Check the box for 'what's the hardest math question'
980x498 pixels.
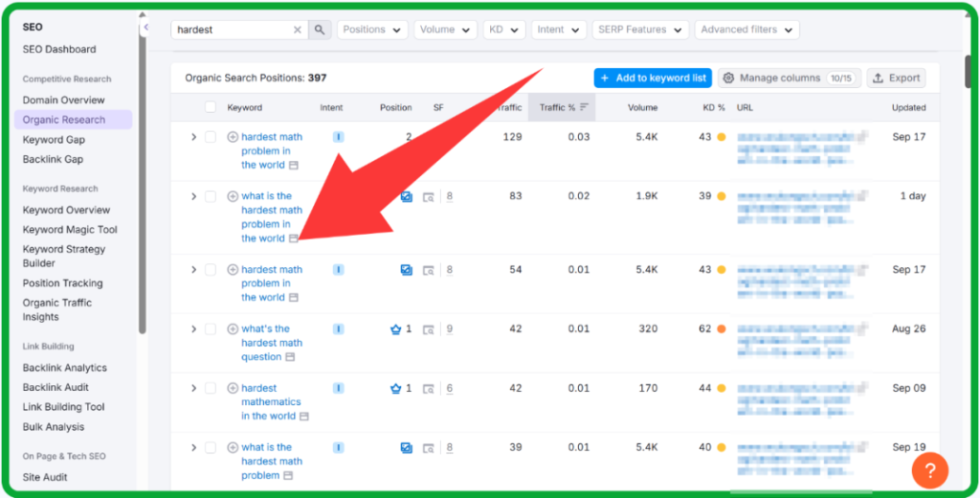(210, 329)
